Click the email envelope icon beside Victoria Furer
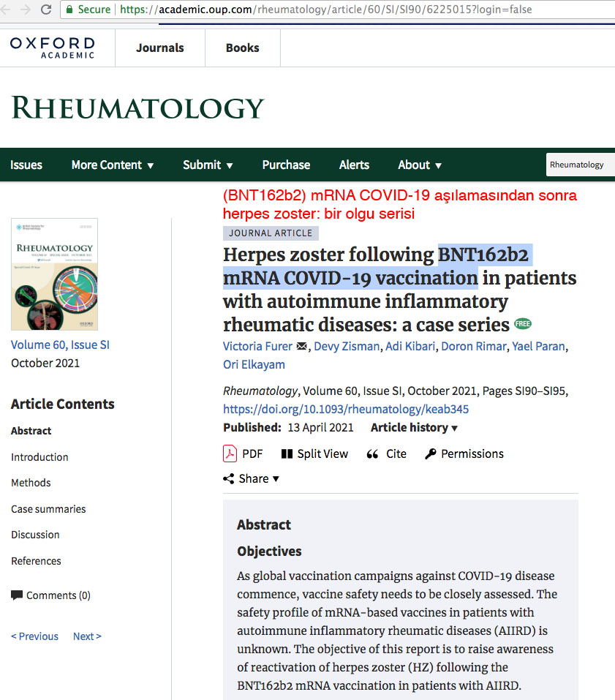This screenshot has height=700, width=615. 302,346
